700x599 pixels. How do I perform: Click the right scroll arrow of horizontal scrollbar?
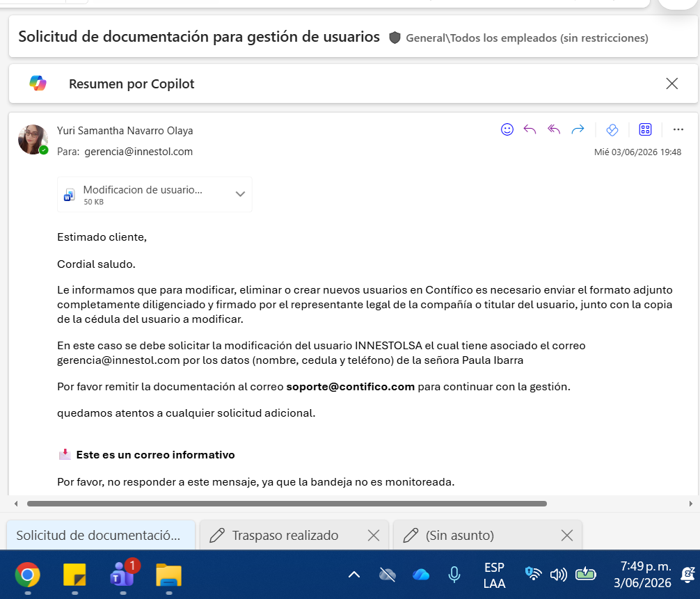point(691,504)
